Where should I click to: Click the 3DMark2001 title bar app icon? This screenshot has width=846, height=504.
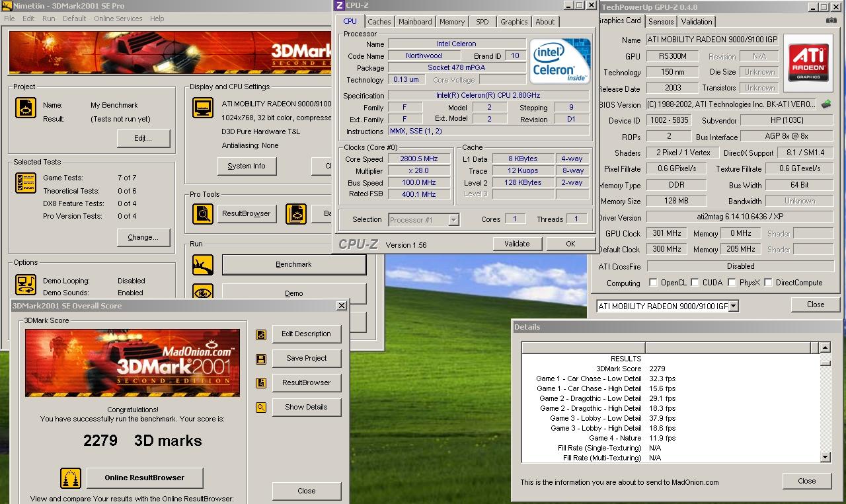click(x=5, y=6)
